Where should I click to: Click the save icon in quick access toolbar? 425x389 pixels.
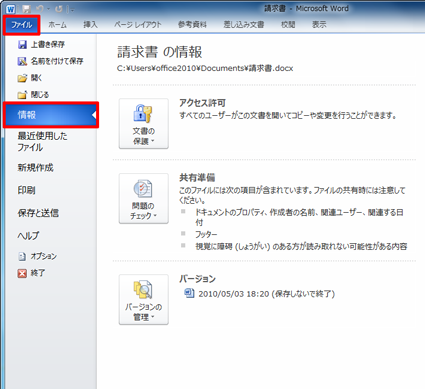point(27,9)
